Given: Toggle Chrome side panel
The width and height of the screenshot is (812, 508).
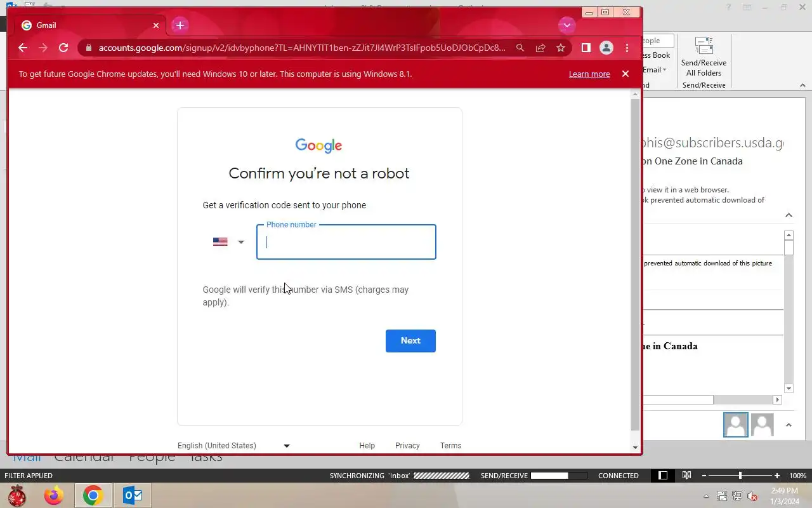Looking at the screenshot, I should pyautogui.click(x=586, y=48).
